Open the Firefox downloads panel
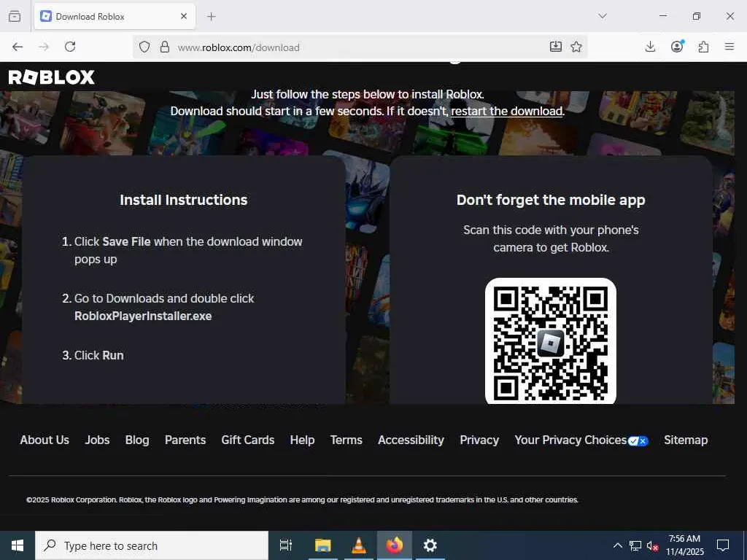Image resolution: width=747 pixels, height=560 pixels. tap(650, 47)
